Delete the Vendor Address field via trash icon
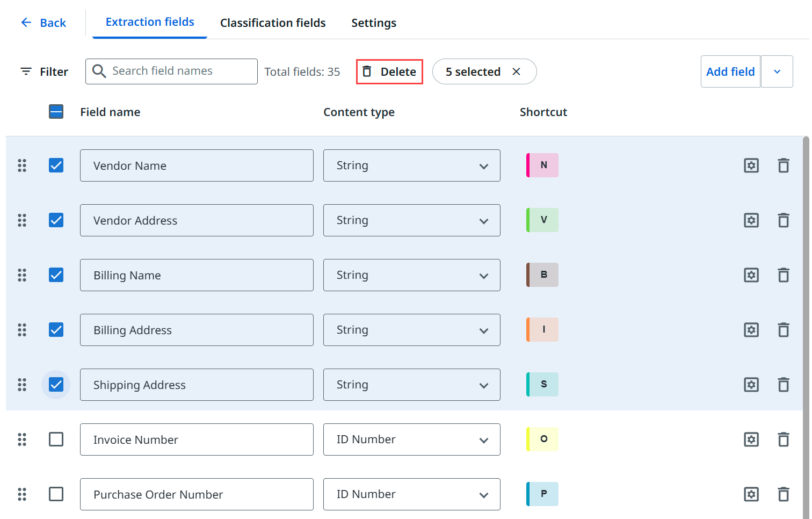Viewport: 812px width, 519px height. (x=783, y=220)
